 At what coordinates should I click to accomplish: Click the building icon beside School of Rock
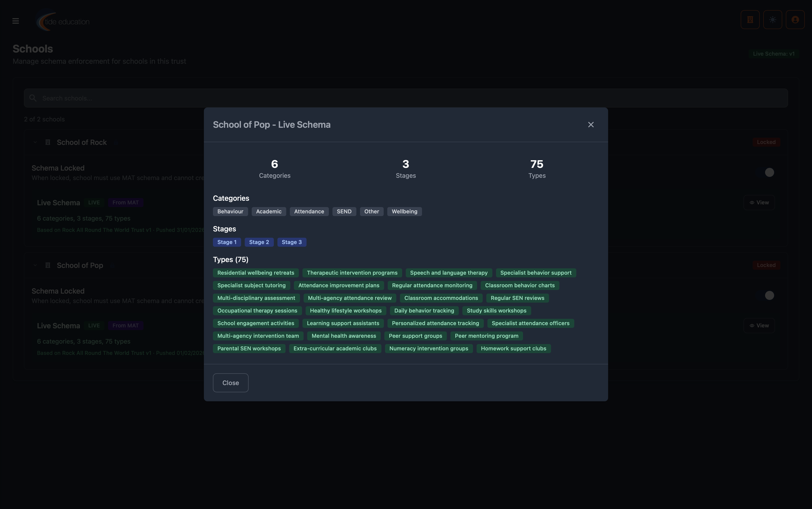point(48,142)
